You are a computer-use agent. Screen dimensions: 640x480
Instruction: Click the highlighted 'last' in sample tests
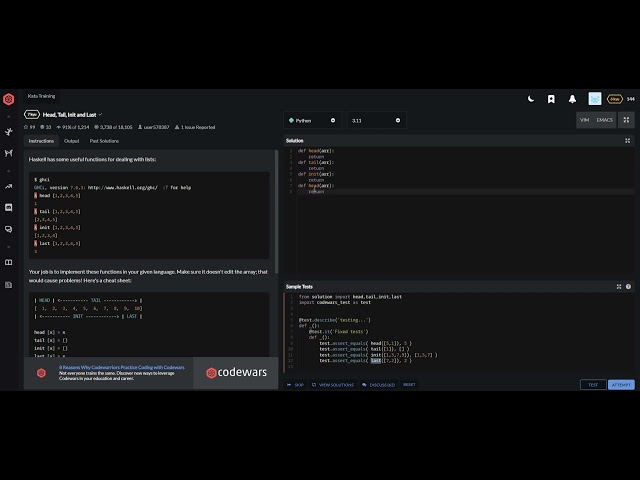(376, 361)
